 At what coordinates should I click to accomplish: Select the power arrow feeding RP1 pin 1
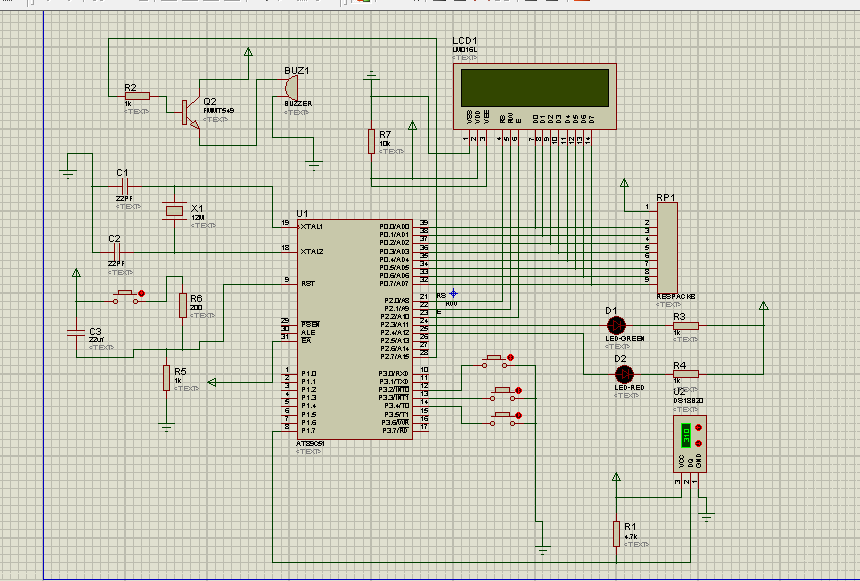pos(624,183)
